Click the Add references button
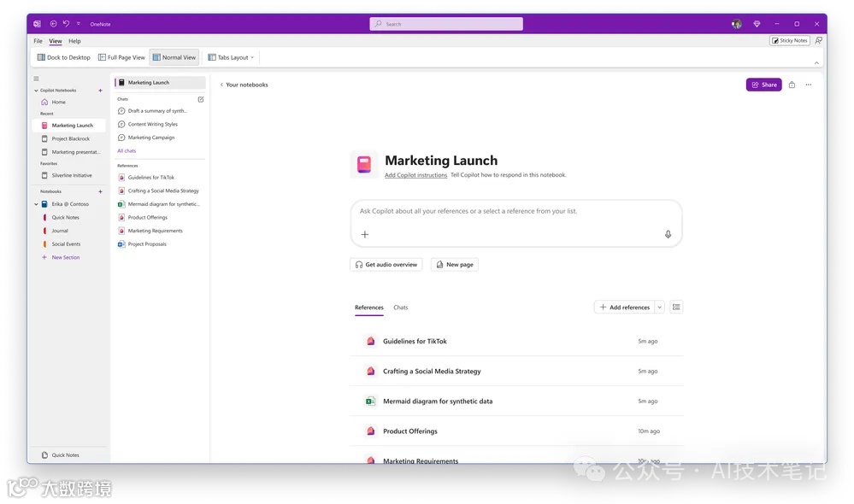The image size is (854, 504). 625,307
